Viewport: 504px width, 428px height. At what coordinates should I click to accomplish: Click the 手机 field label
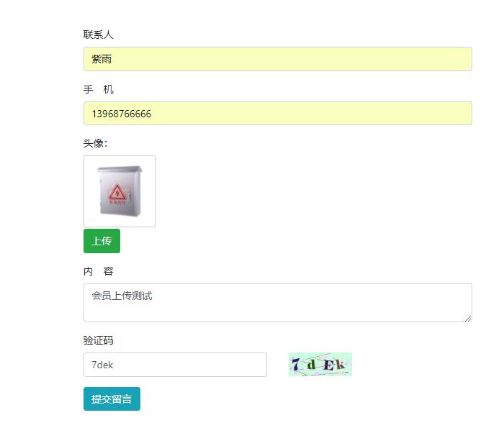coord(99,89)
